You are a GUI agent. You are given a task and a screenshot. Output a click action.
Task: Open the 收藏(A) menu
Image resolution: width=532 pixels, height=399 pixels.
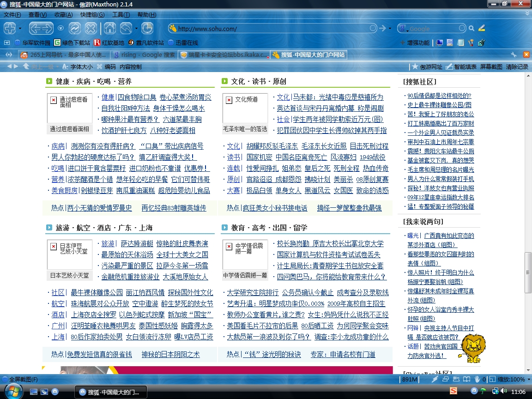coord(63,15)
